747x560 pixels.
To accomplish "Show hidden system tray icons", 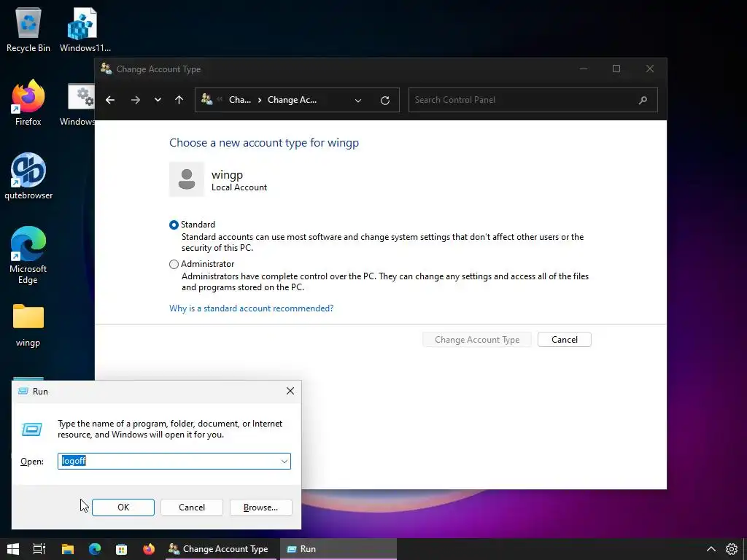I will tap(711, 549).
